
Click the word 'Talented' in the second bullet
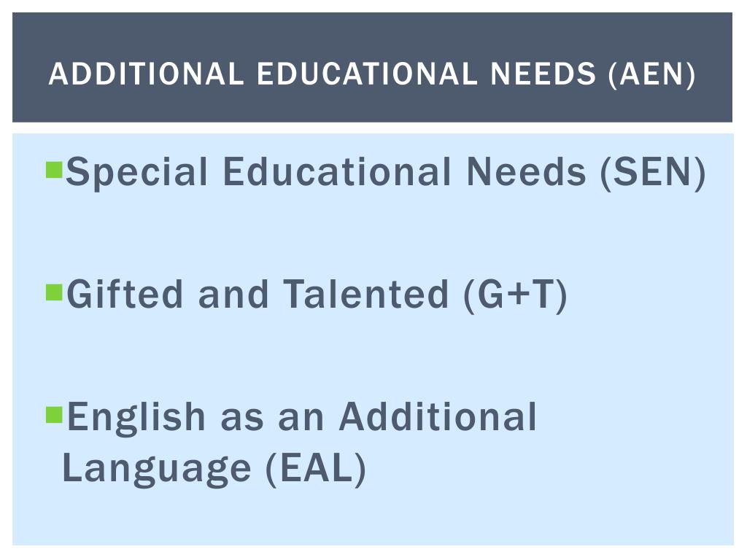[366, 295]
